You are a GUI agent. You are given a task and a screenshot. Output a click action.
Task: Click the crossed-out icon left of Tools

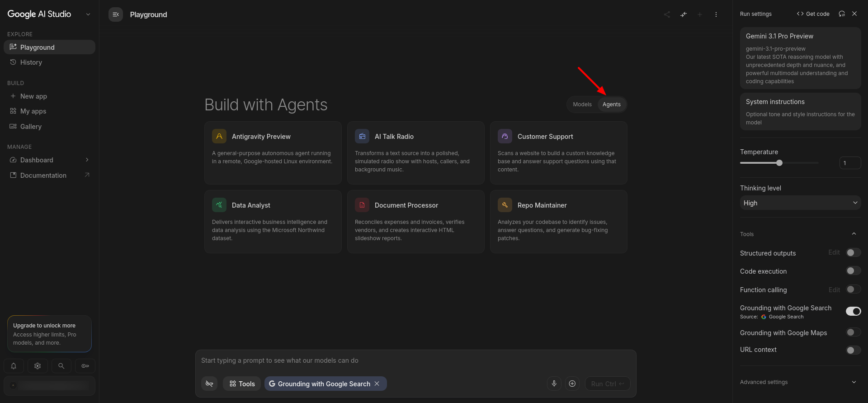(209, 384)
